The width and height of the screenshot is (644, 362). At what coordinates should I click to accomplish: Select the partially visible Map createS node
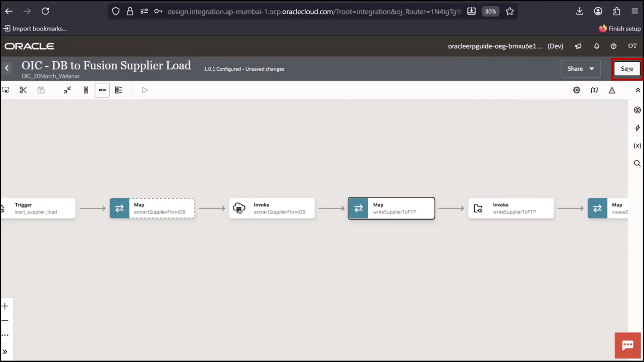tap(608, 208)
